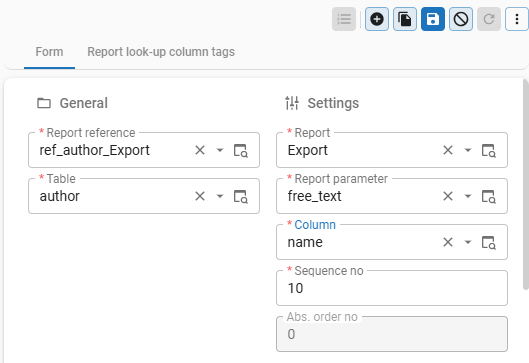This screenshot has height=363, width=529.
Task: Expand the Table dropdown
Action: pos(220,196)
